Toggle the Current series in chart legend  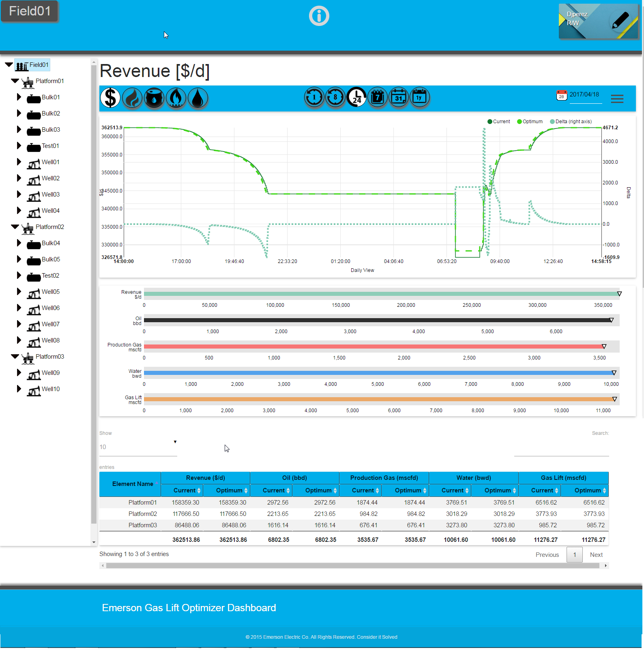pyautogui.click(x=499, y=122)
